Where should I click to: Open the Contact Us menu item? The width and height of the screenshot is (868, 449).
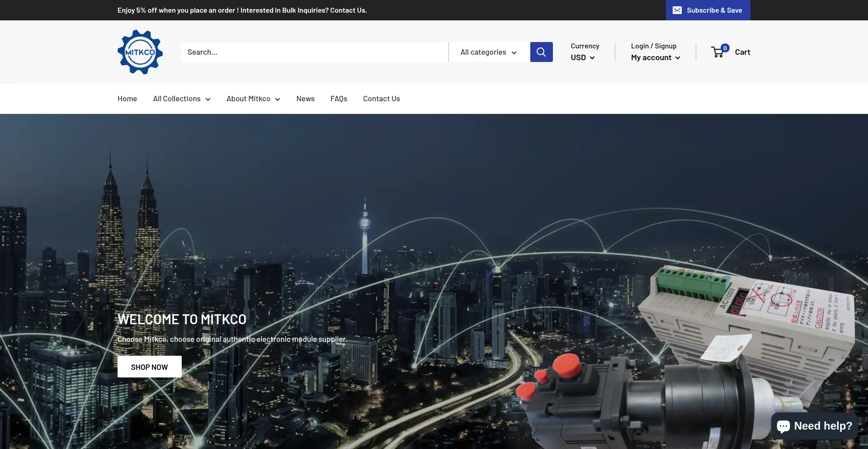[382, 99]
